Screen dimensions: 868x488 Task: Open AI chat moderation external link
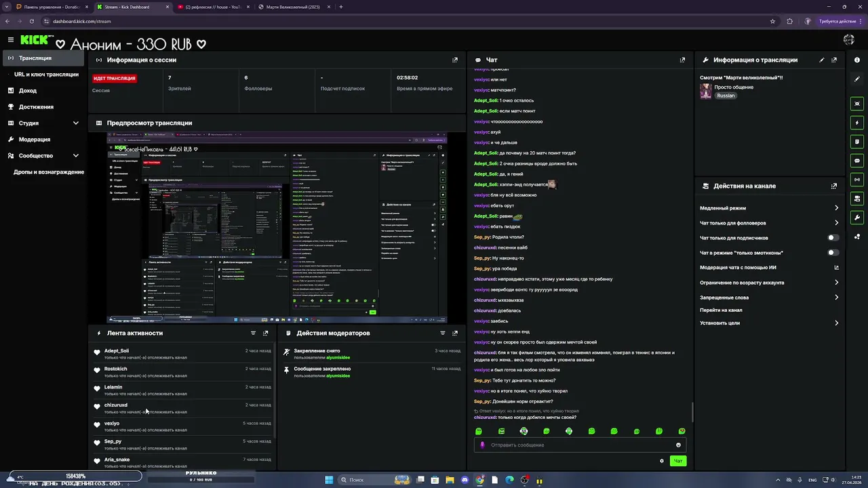click(x=836, y=268)
